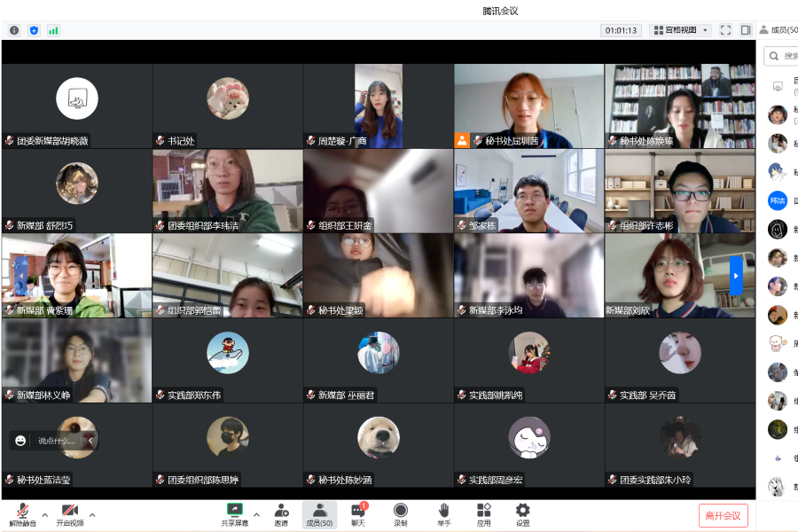The image size is (798, 532).
Task: Open the grid view (宫格视图) dropdown
Action: tap(681, 30)
